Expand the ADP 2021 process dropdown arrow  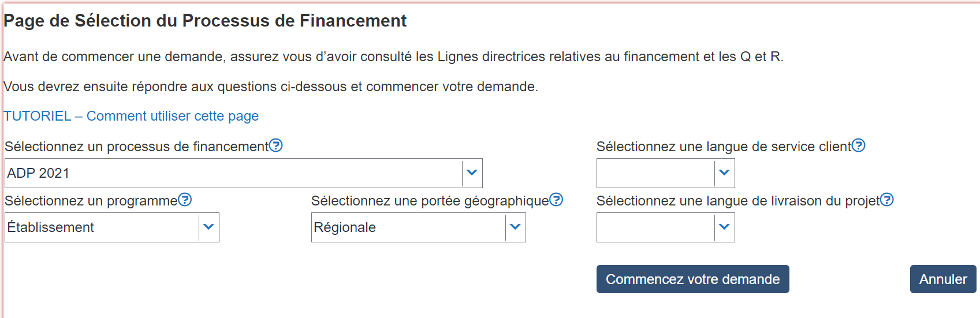(472, 173)
